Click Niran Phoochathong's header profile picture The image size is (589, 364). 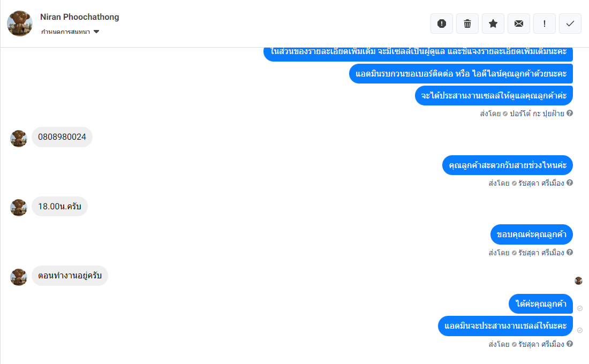[x=20, y=24]
